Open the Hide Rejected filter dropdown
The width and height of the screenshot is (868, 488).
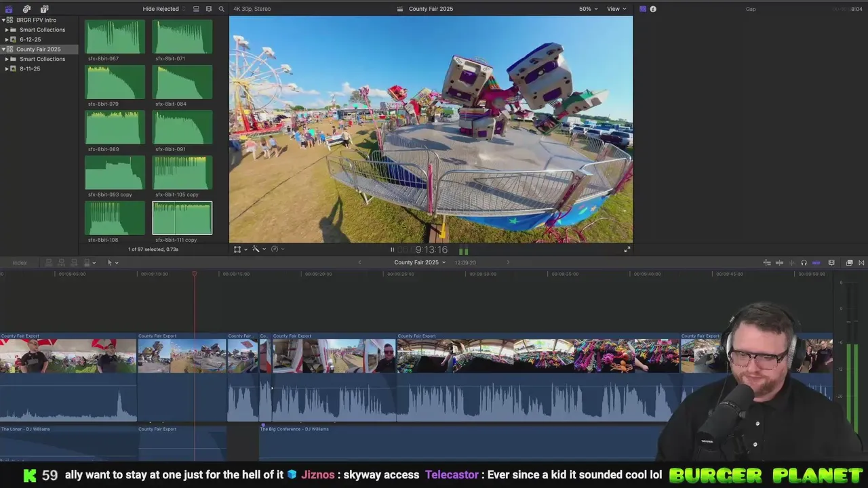pos(163,9)
